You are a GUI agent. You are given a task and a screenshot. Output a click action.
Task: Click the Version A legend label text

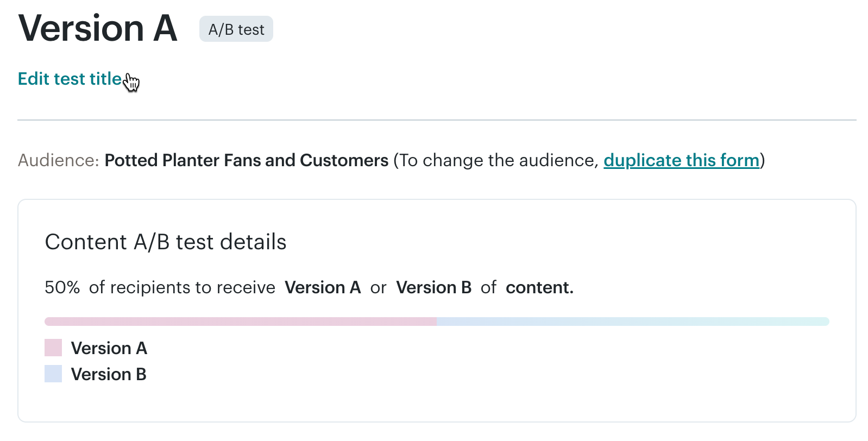click(x=109, y=348)
